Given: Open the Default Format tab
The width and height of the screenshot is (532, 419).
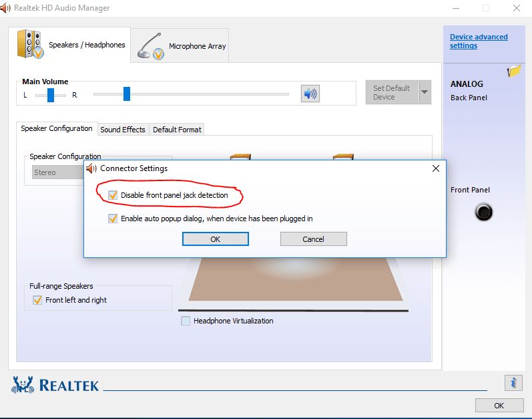Looking at the screenshot, I should (x=177, y=130).
